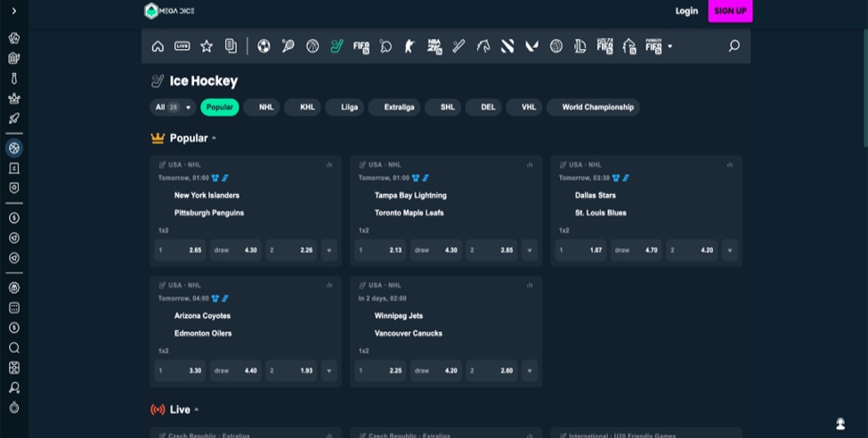Image resolution: width=868 pixels, height=438 pixels.
Task: Select the NHL league tab
Action: [266, 107]
